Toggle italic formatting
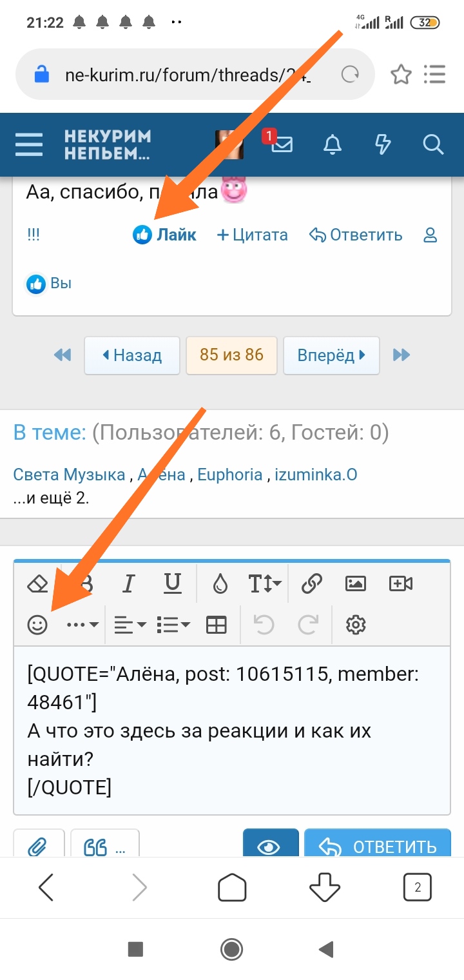 point(128,584)
